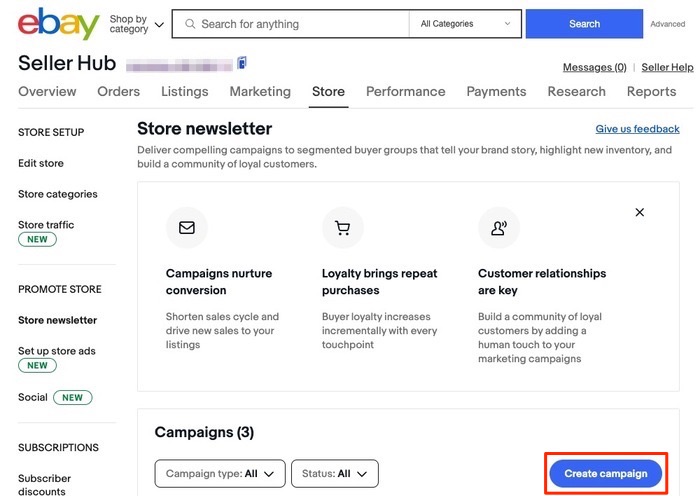This screenshot has width=700, height=496.
Task: Type in the Search for anything field
Action: 300,24
